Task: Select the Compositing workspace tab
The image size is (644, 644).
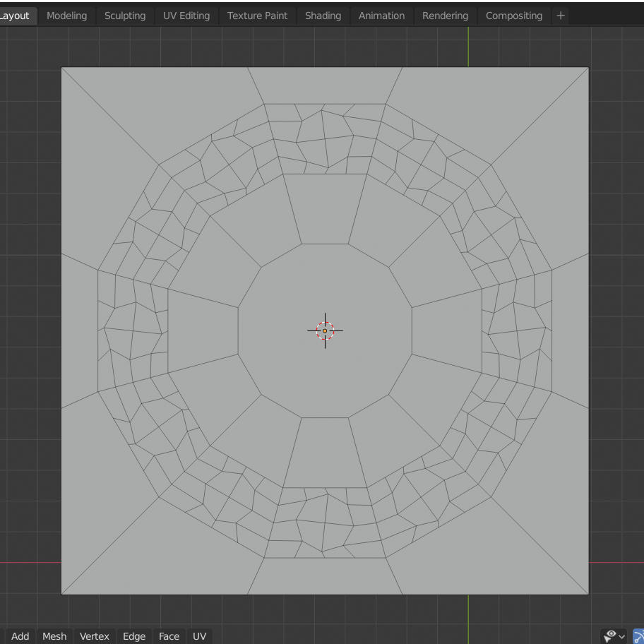Action: [x=513, y=16]
